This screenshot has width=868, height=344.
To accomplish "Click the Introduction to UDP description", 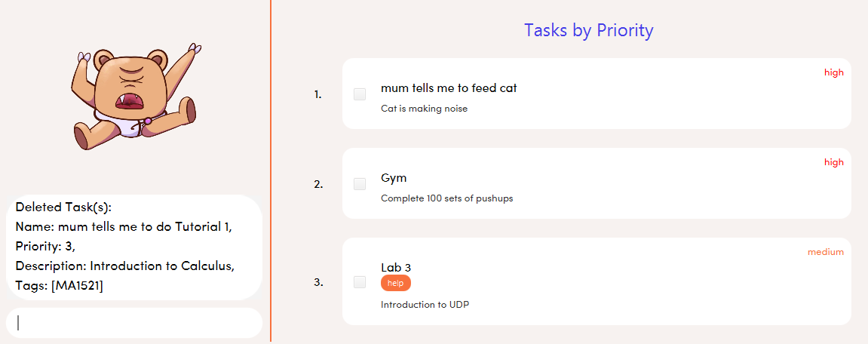I will (x=425, y=305).
